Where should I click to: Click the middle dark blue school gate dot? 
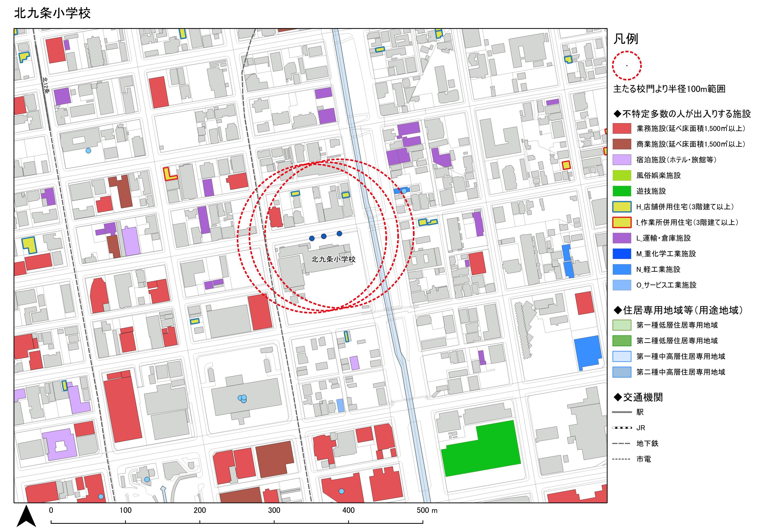coord(324,236)
